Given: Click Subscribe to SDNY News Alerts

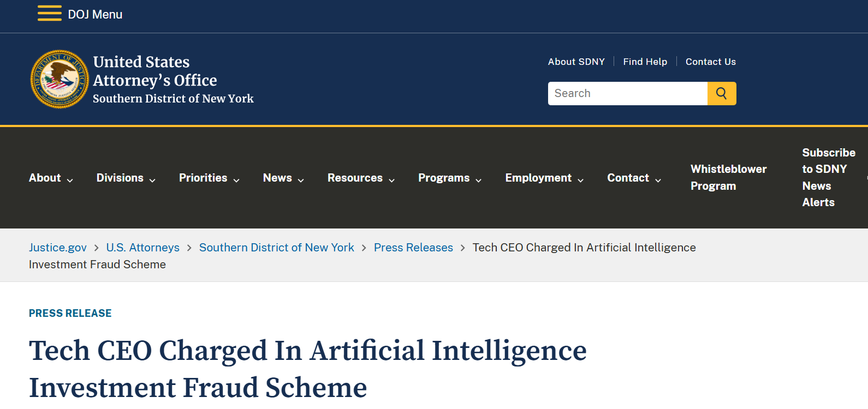Looking at the screenshot, I should click(828, 177).
